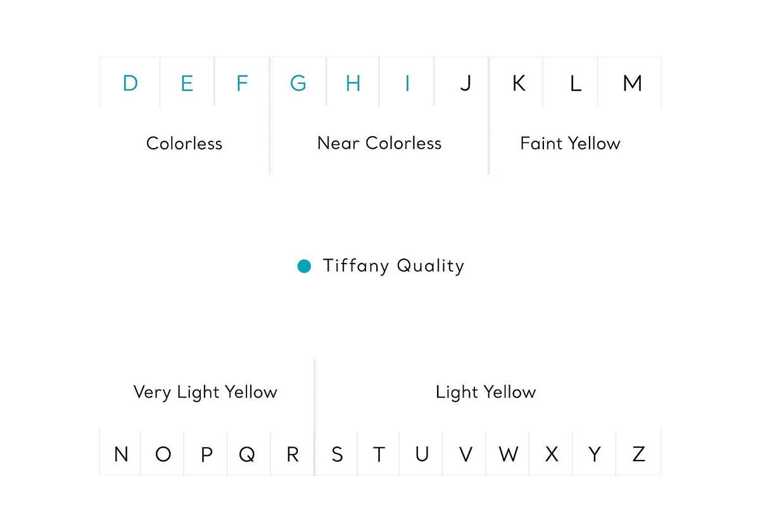Choose the F grade letter
Screen dimensions: 760x532
[242, 83]
